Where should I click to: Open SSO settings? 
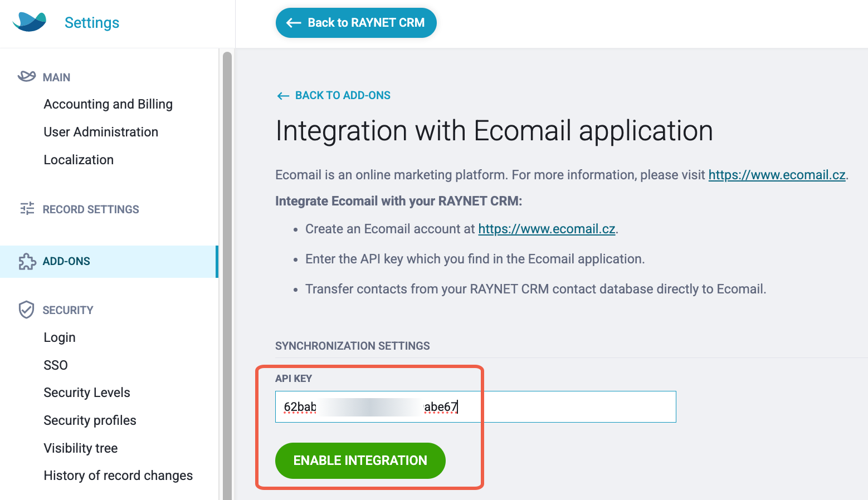coord(56,365)
